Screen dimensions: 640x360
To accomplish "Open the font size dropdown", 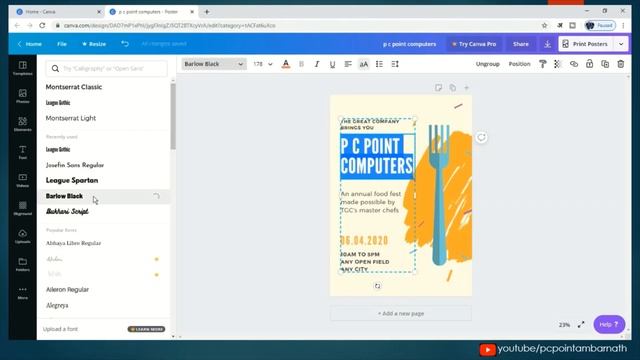I will [262, 64].
